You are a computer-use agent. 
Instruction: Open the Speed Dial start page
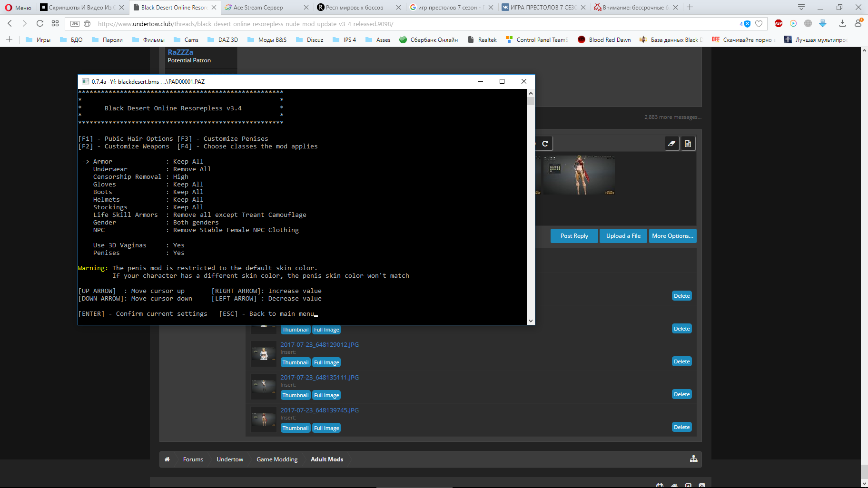[55, 24]
